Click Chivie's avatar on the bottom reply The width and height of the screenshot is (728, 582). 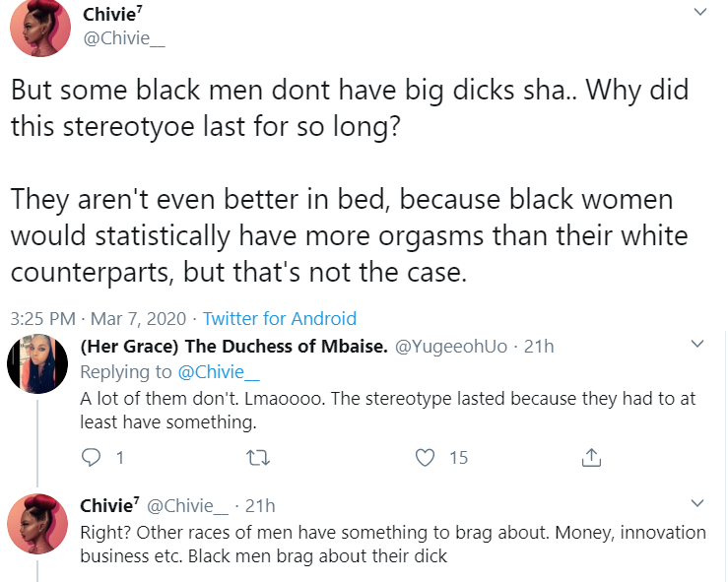(x=36, y=526)
